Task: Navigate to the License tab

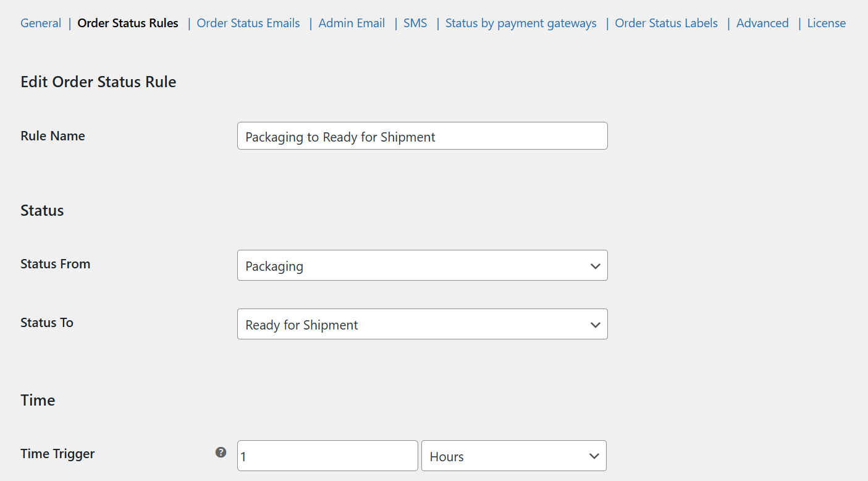Action: [826, 23]
